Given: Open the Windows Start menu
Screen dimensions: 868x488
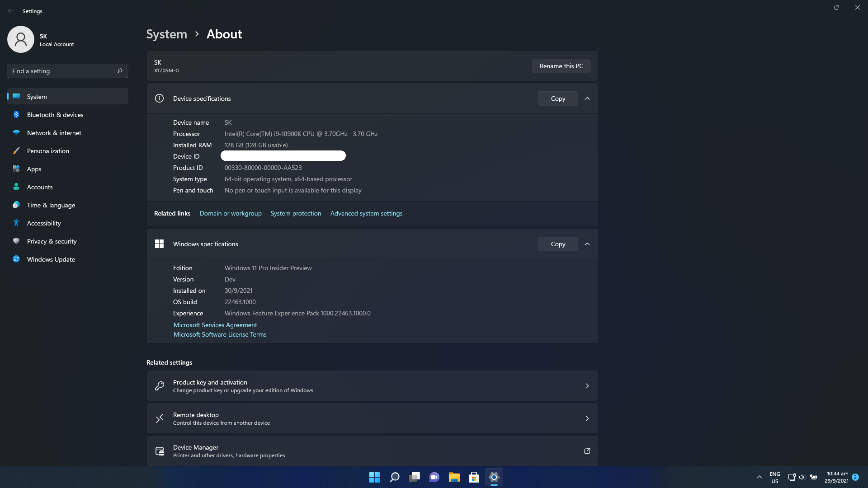Looking at the screenshot, I should pyautogui.click(x=374, y=477).
